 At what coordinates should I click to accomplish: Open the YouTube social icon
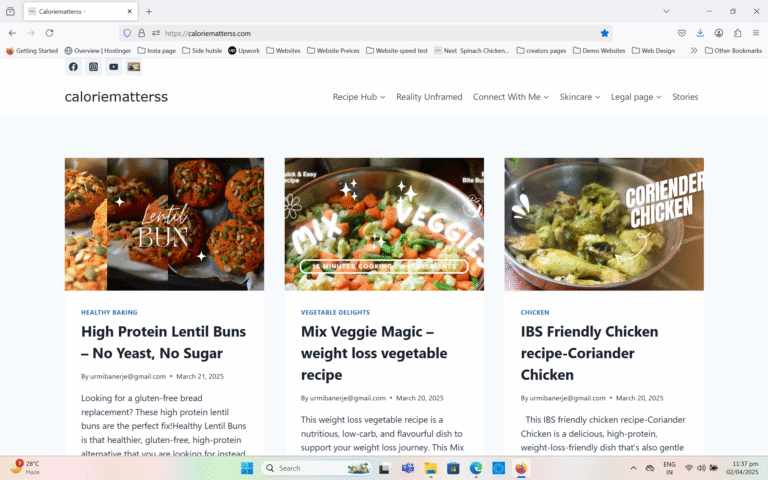tap(114, 67)
